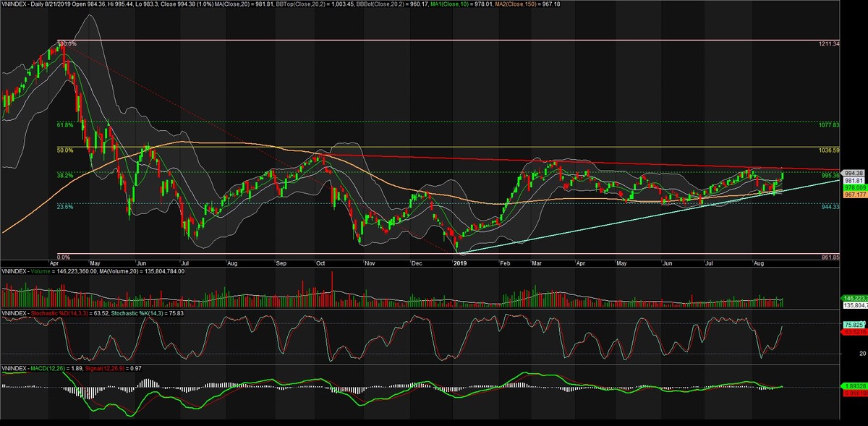Click the 0.0% Fibonacci label at bottom

(63, 257)
